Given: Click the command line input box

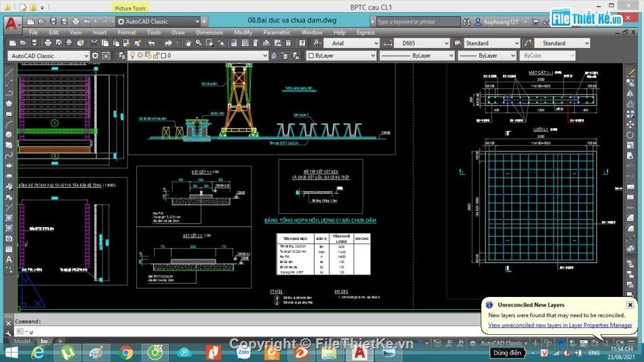Looking at the screenshot, I should pos(247,331).
